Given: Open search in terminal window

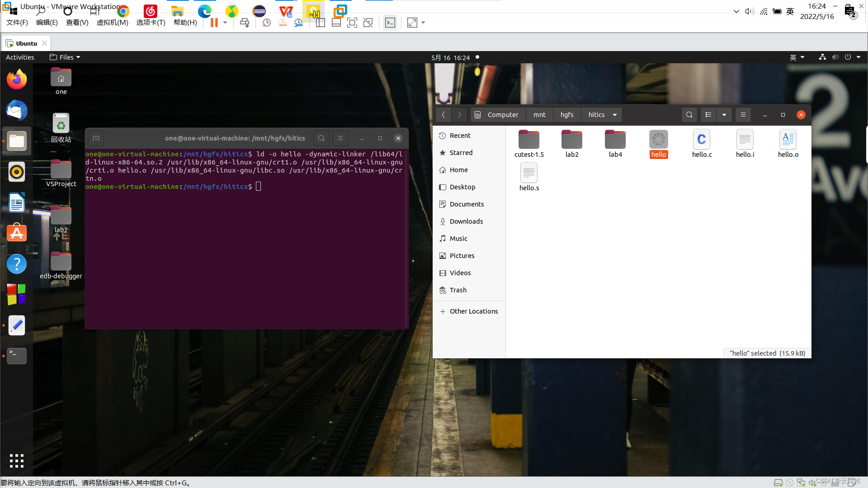Looking at the screenshot, I should point(321,138).
